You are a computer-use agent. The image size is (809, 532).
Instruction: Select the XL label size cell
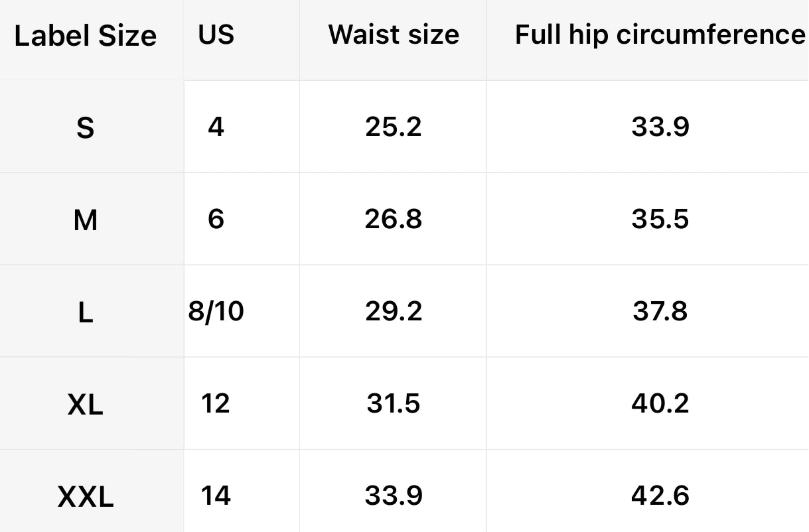pos(86,404)
